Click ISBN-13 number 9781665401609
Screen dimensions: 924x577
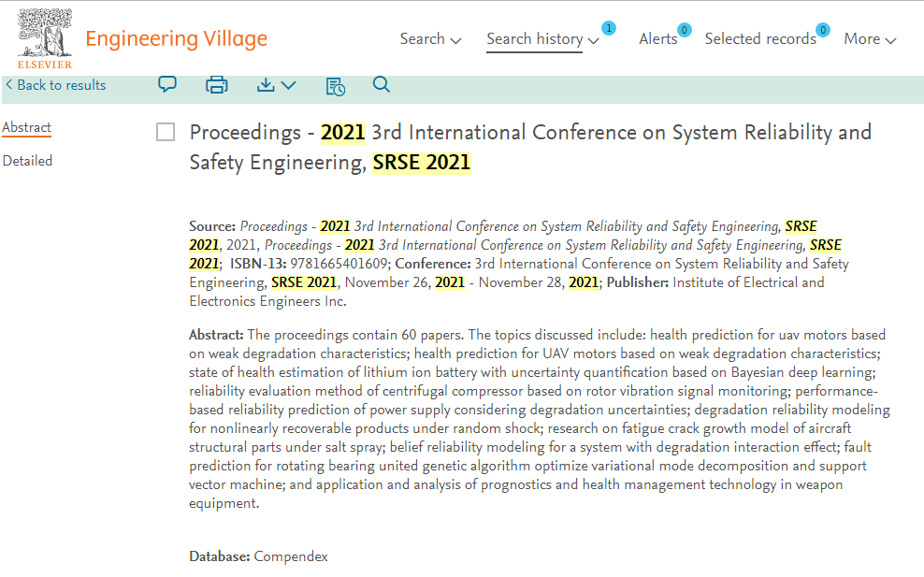339,264
